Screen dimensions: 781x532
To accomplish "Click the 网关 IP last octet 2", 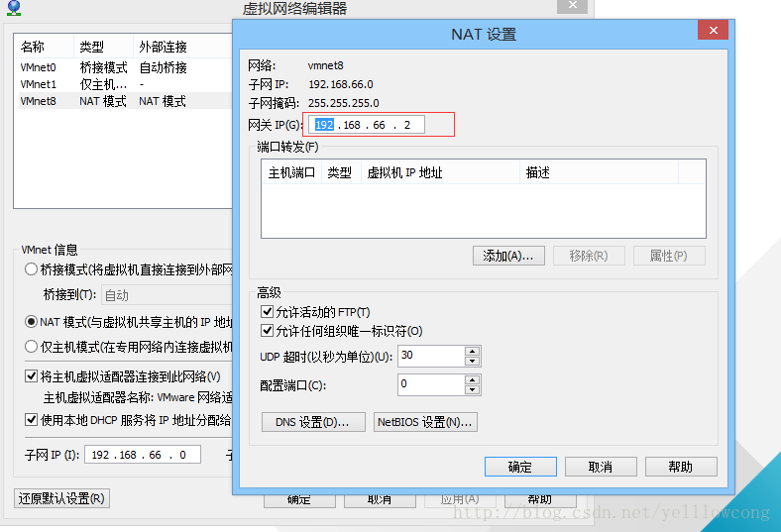I will (407, 125).
